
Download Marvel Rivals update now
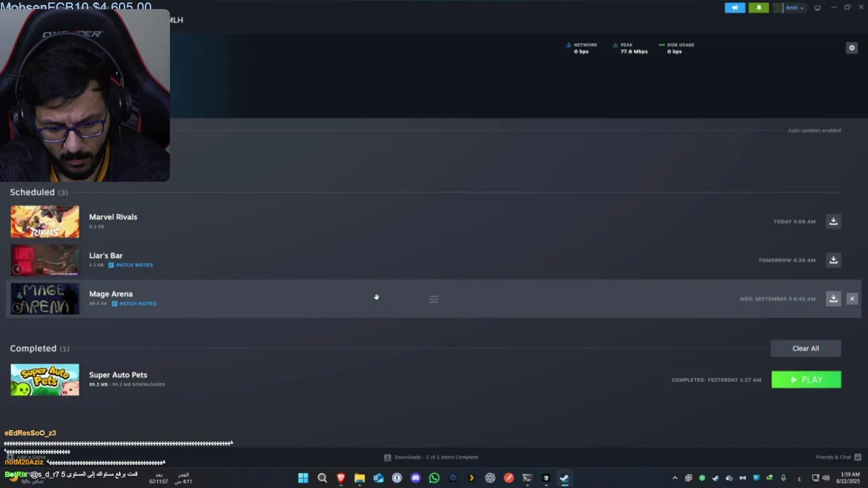833,222
